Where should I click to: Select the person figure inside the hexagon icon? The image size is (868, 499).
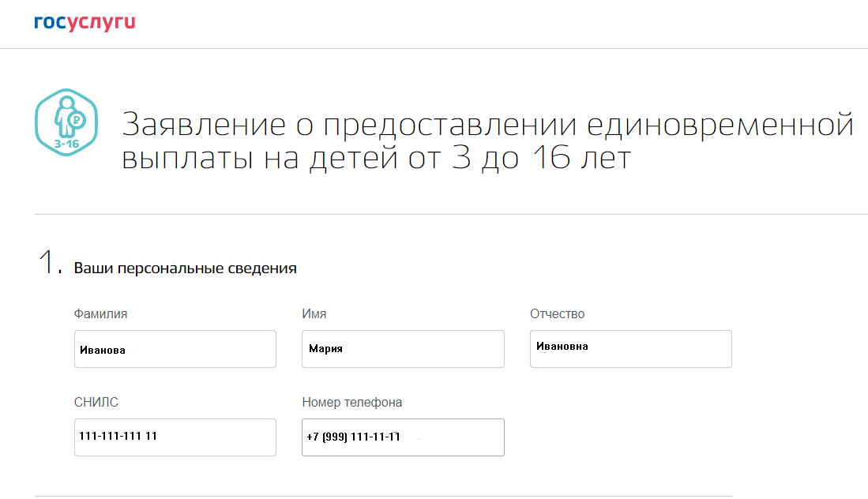point(63,117)
